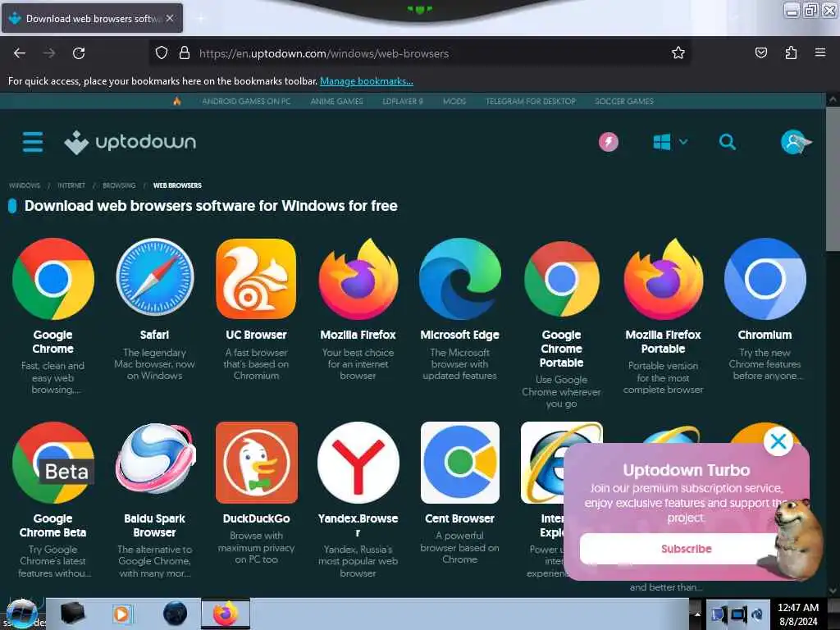Open the Mozilla Firefox Portable icon
Screen dimensions: 840x630
coord(663,279)
